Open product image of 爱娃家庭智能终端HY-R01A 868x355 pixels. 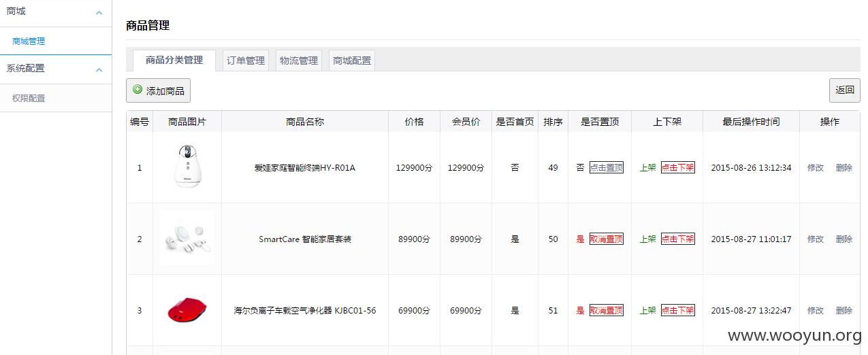187,167
